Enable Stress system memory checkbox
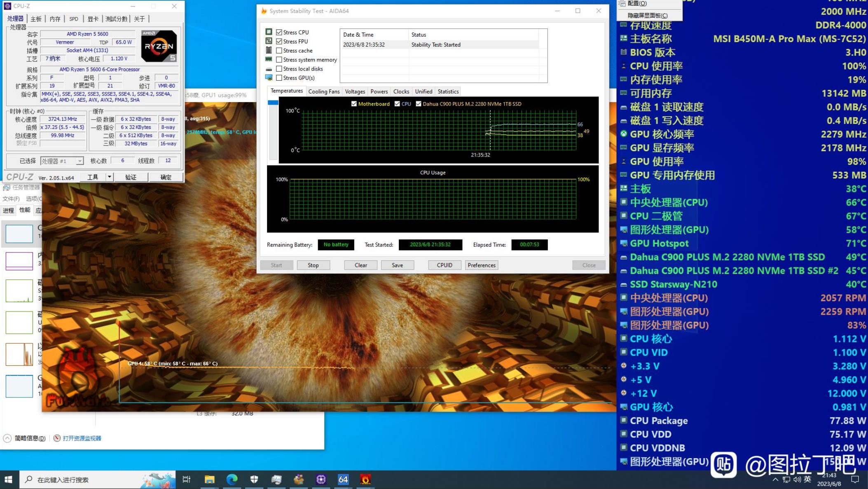The image size is (868, 489). [279, 60]
